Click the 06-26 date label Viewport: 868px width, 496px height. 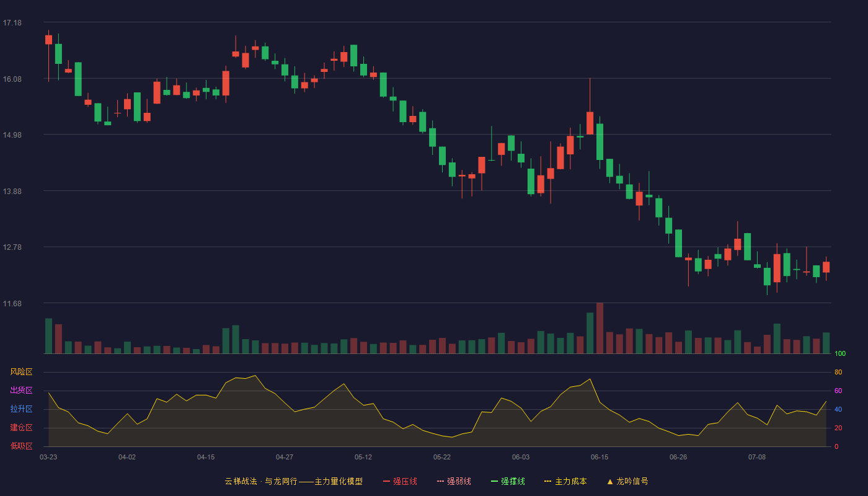678,457
